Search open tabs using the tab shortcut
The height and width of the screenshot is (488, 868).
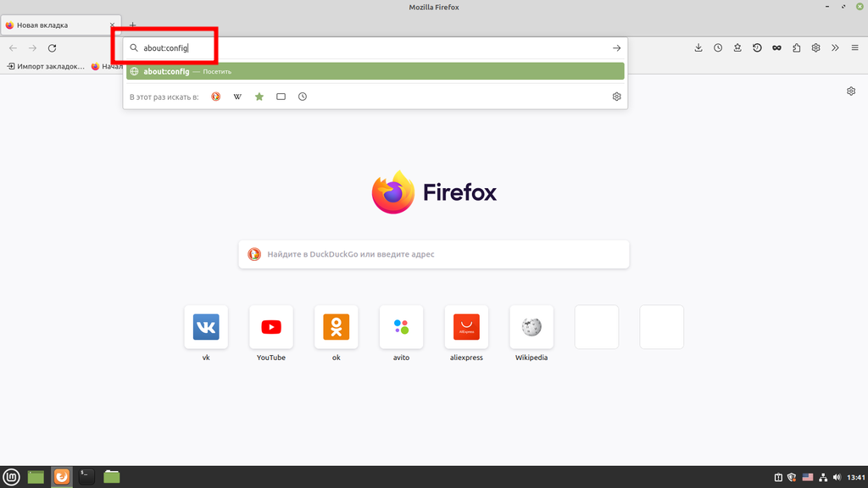(281, 97)
